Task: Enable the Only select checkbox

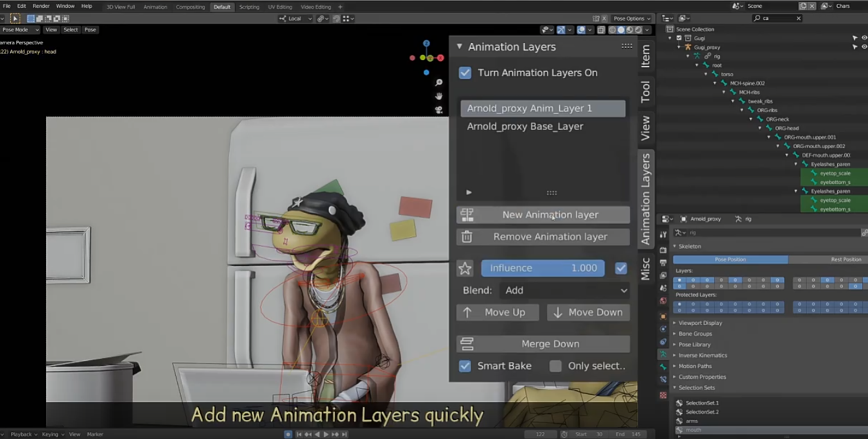Action: pos(555,366)
